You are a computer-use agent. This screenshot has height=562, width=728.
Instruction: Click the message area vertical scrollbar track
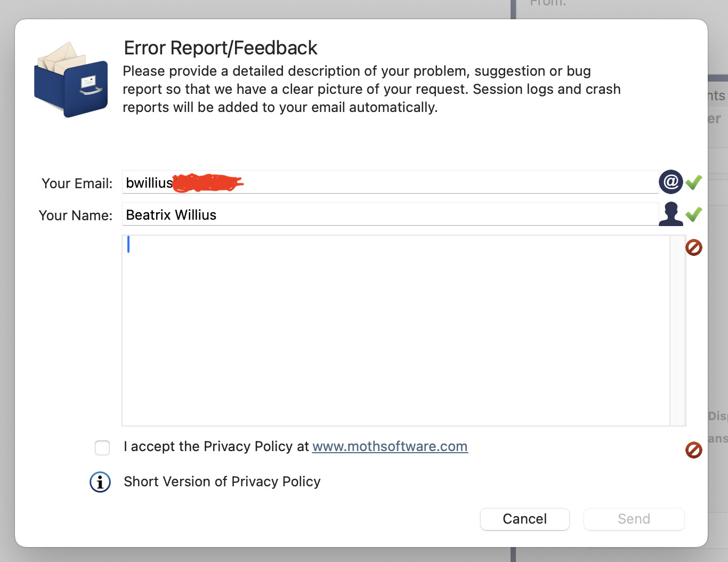[678, 331]
